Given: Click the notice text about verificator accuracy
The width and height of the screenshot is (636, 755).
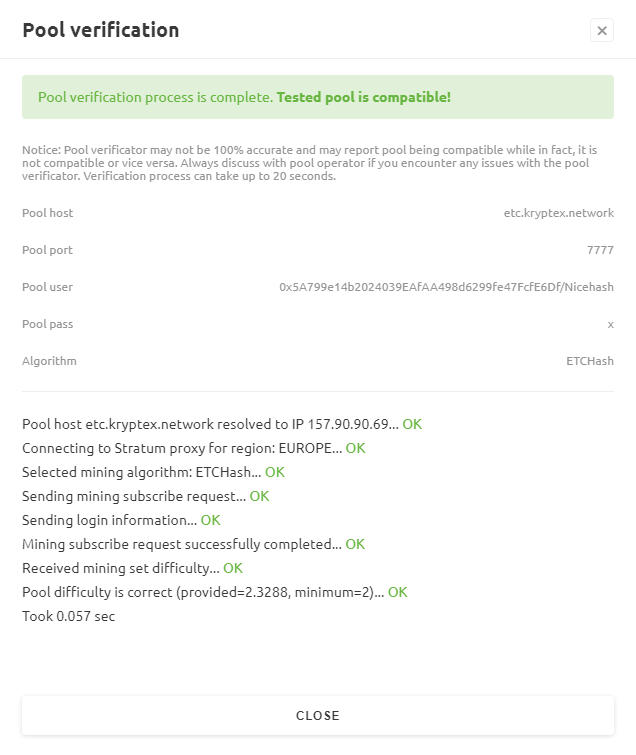Looking at the screenshot, I should click(310, 163).
